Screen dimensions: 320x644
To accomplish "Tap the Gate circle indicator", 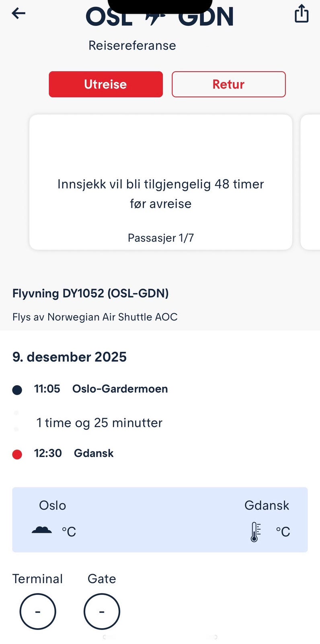I will tap(102, 611).
